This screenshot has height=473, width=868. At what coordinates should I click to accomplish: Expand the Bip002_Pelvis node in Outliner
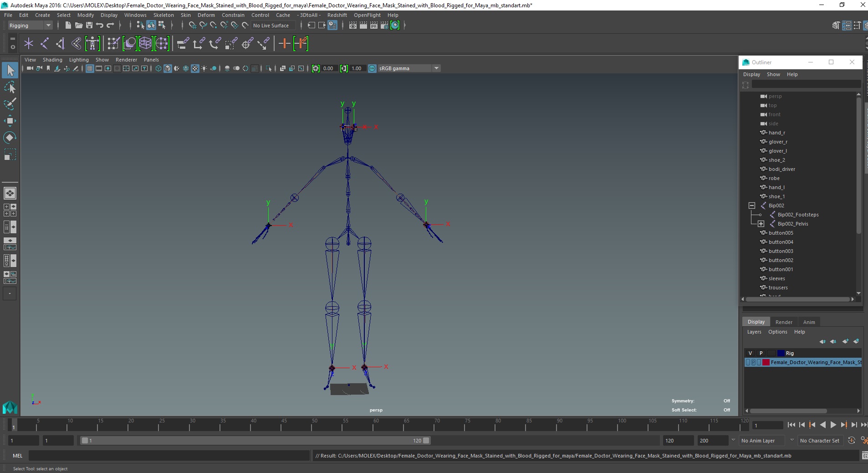pyautogui.click(x=761, y=224)
